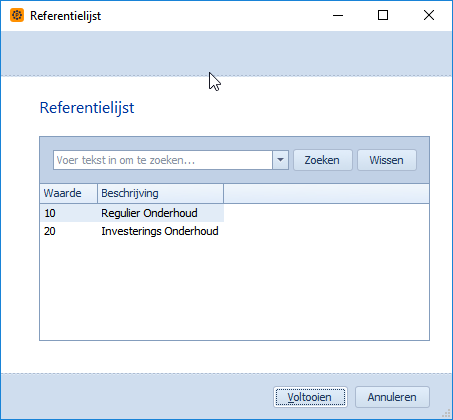Click the 'Voer tekst in om te zoeken' field

click(163, 160)
